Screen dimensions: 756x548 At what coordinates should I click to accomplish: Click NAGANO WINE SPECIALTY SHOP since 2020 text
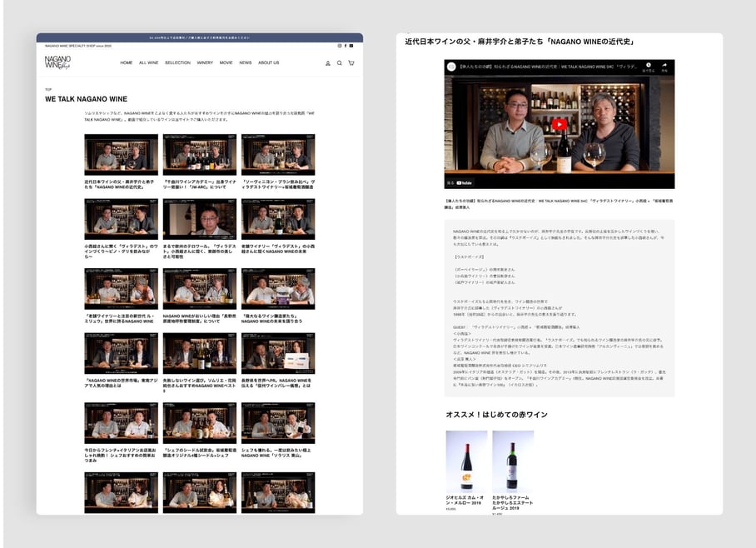pos(78,46)
